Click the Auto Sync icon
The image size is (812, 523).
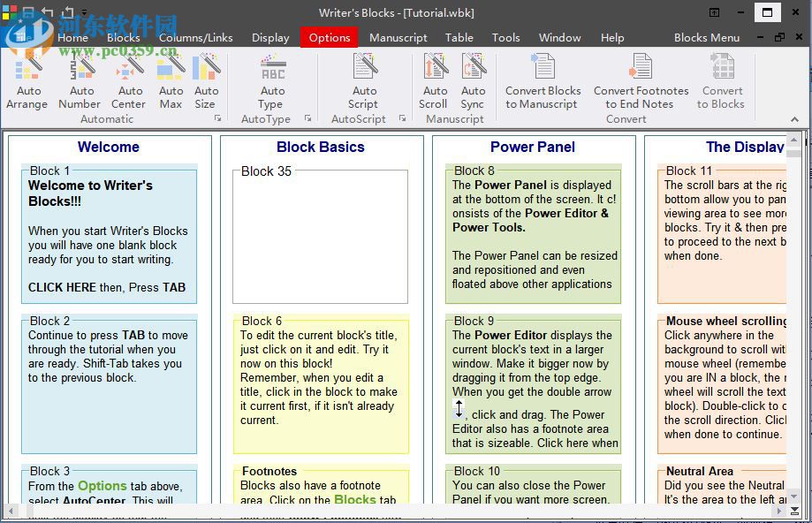pos(473,80)
